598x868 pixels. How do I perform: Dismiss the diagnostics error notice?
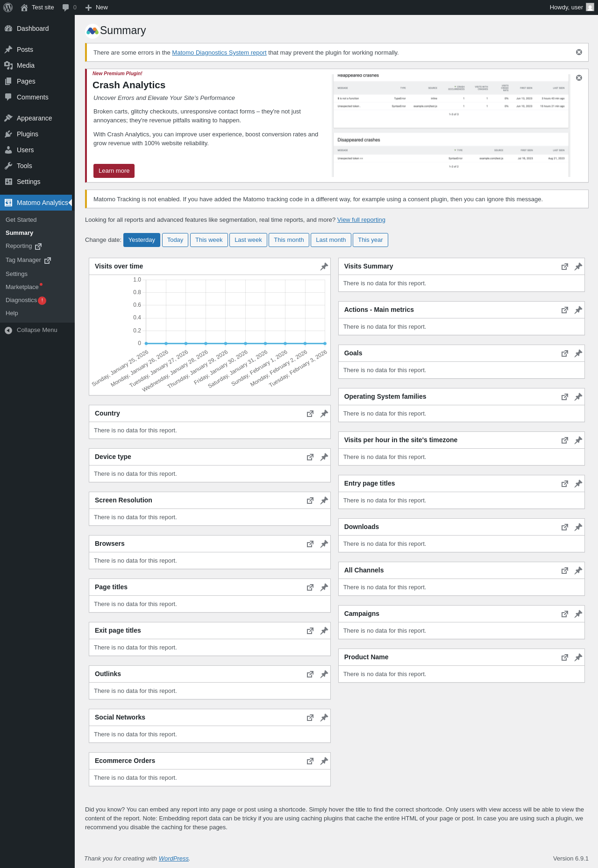579,52
